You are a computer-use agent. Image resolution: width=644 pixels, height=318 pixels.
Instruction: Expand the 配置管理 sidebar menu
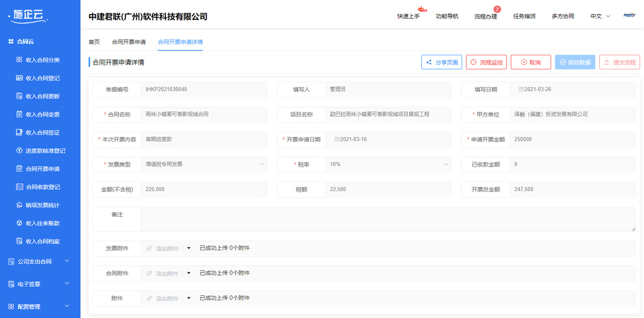67,306
